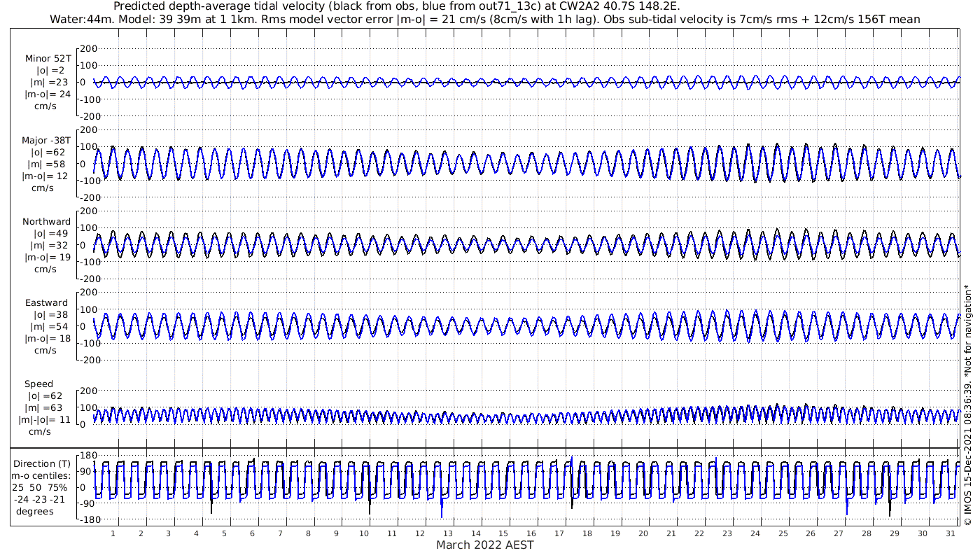Click the '|m-o|= 12' value

pos(45,176)
